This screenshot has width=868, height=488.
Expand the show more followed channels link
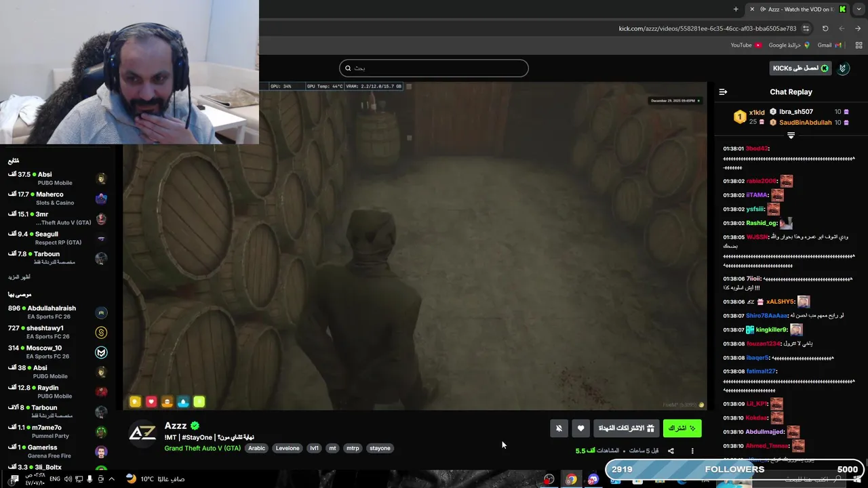click(x=19, y=277)
